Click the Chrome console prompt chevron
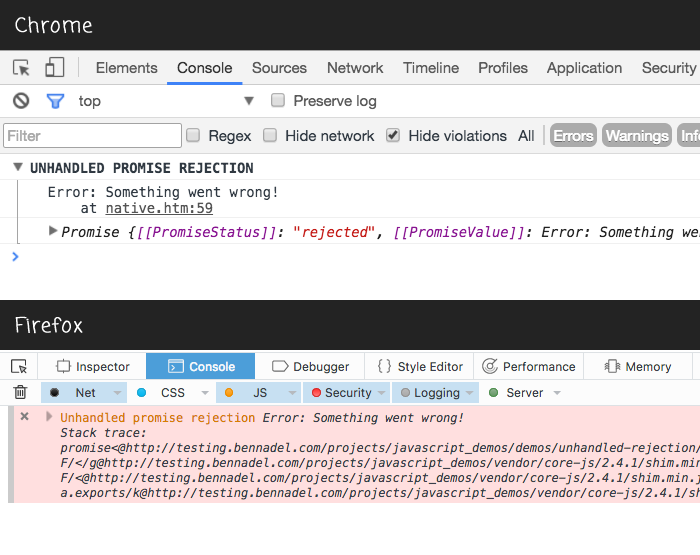The width and height of the screenshot is (700, 555). click(x=15, y=256)
